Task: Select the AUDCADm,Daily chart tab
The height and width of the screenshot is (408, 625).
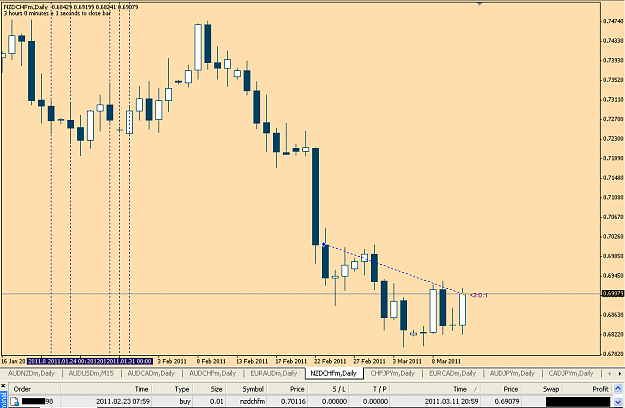Action: pyautogui.click(x=151, y=373)
